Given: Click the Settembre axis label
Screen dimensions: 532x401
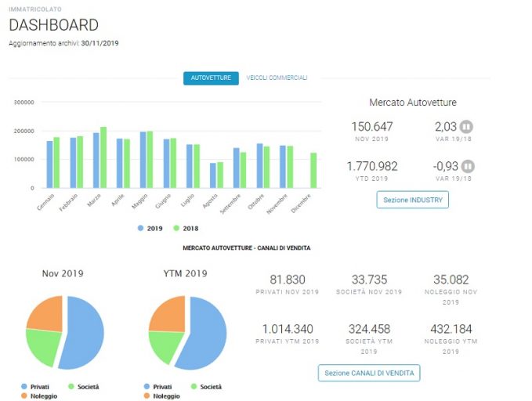Looking at the screenshot, I should coord(230,204).
